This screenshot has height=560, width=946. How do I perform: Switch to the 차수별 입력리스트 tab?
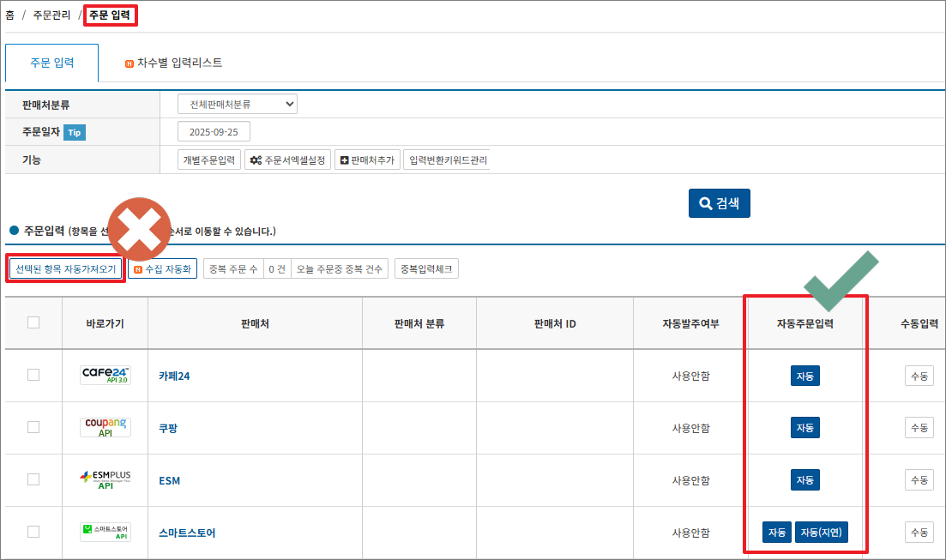[x=174, y=63]
